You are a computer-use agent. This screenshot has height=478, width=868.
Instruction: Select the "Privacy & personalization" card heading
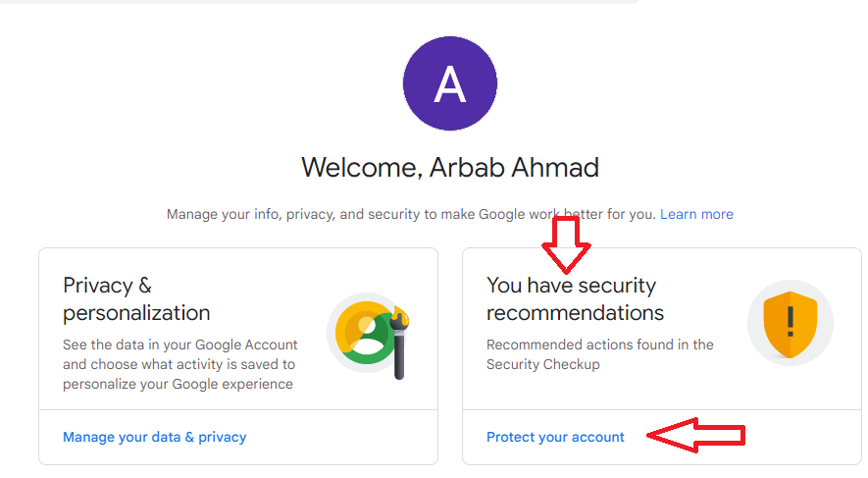pos(136,299)
